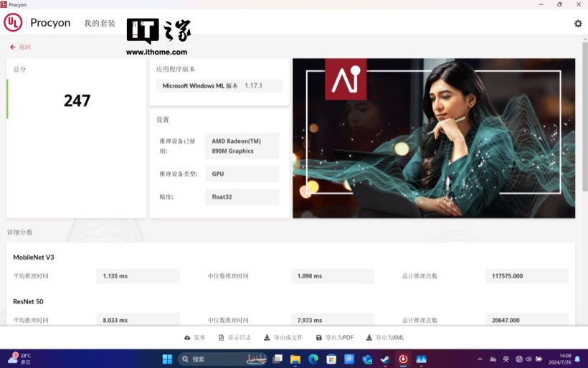Click 显示日志 to show log
This screenshot has width=588, height=368.
(x=234, y=338)
